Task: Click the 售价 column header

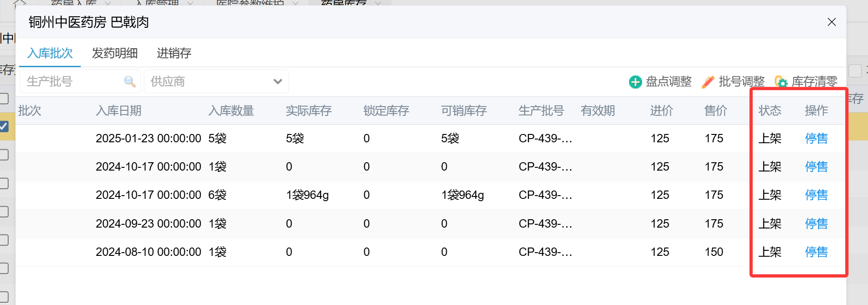Action: 715,111
